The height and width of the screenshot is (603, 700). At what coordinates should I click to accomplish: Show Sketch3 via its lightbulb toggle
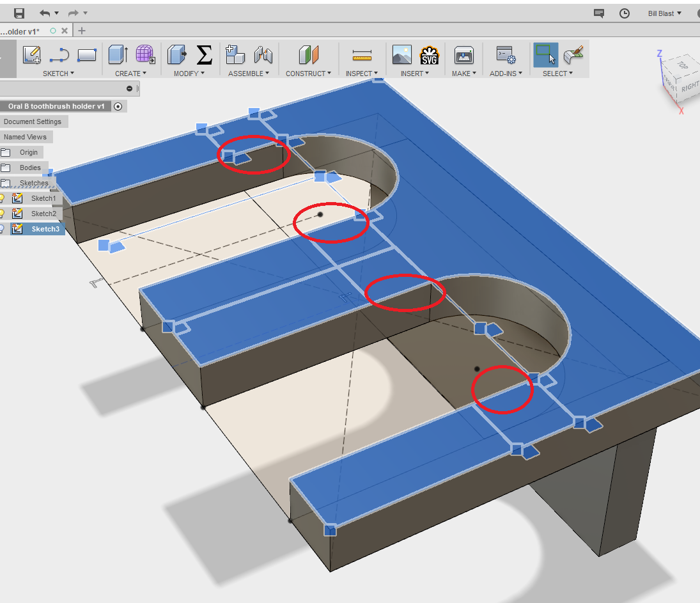(x=3, y=228)
